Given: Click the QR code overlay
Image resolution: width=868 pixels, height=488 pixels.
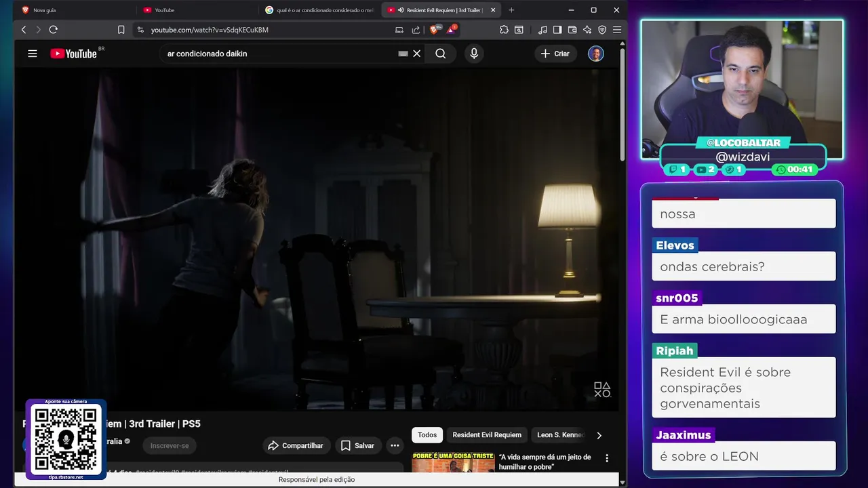Looking at the screenshot, I should coord(66,439).
